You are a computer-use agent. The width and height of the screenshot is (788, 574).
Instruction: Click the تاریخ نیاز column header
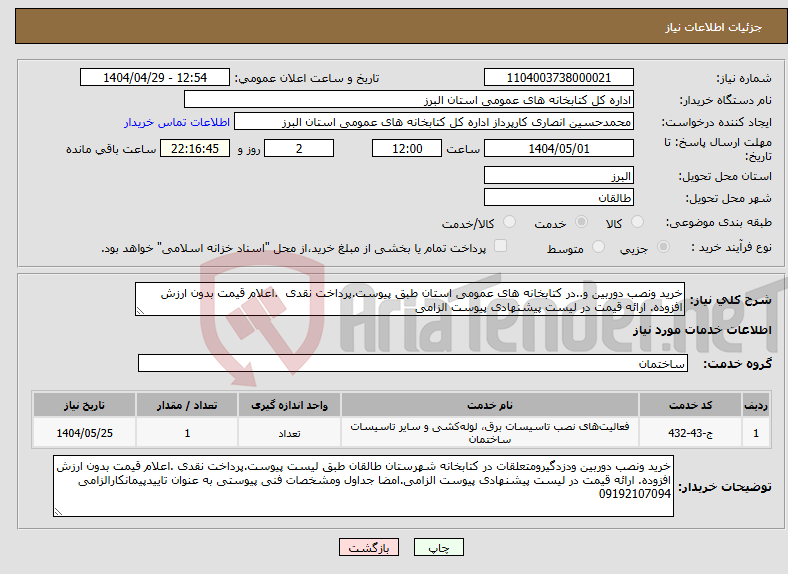click(x=84, y=405)
